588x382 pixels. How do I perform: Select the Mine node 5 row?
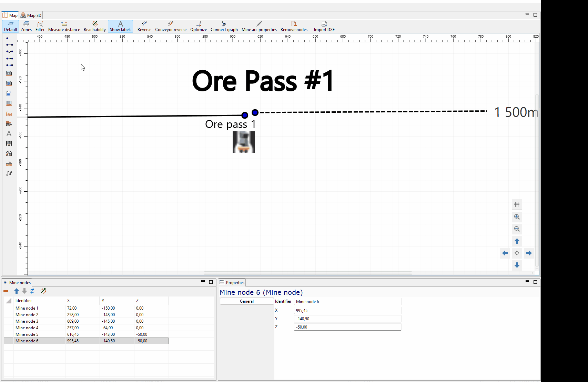click(x=86, y=334)
